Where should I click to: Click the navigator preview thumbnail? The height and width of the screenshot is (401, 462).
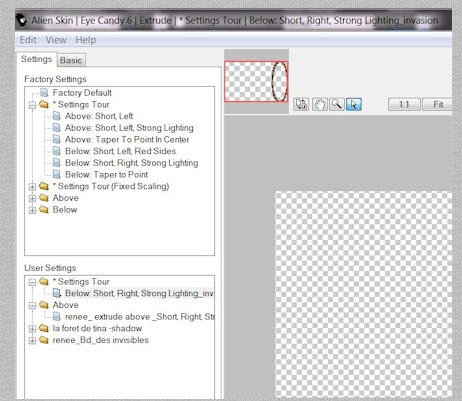coord(256,81)
